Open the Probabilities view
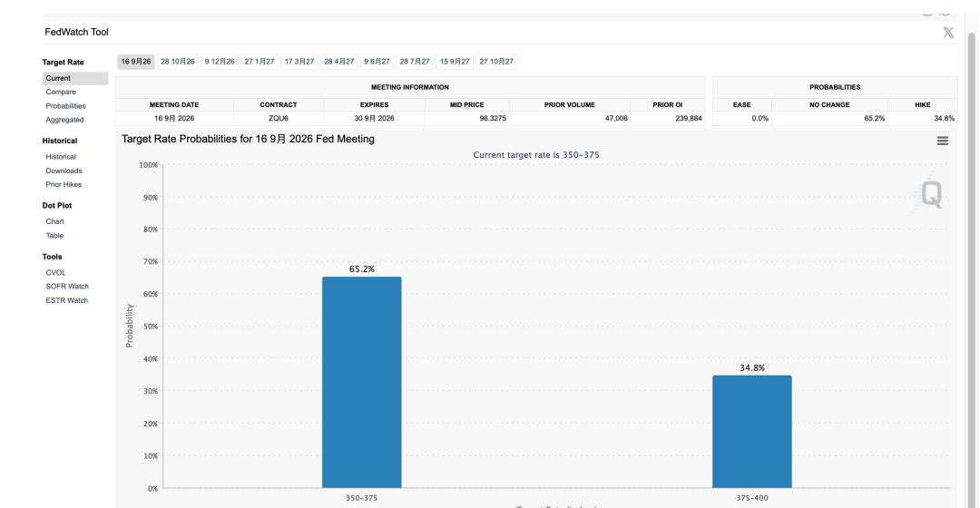Screen dimensions: 980x508 65,106
